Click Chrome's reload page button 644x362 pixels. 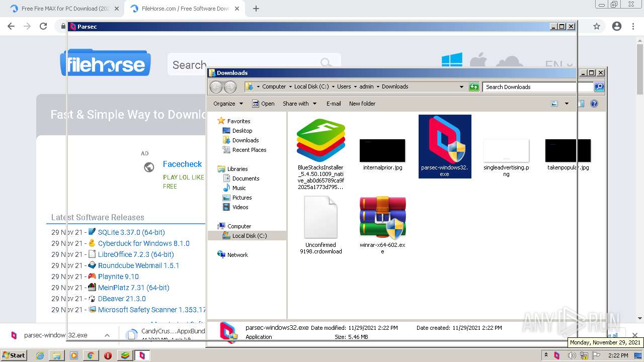coord(43,26)
